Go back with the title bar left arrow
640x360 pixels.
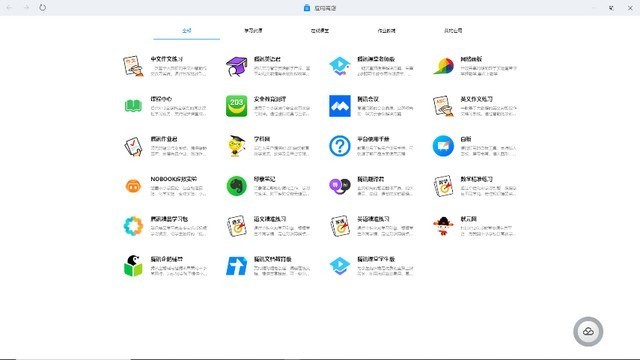point(9,8)
